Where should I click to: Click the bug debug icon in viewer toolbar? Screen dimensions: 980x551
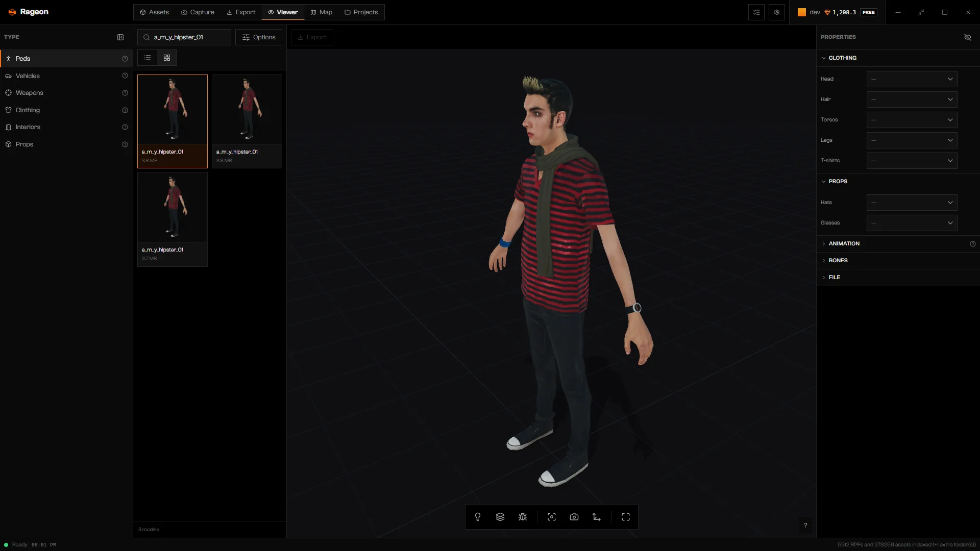(x=523, y=517)
